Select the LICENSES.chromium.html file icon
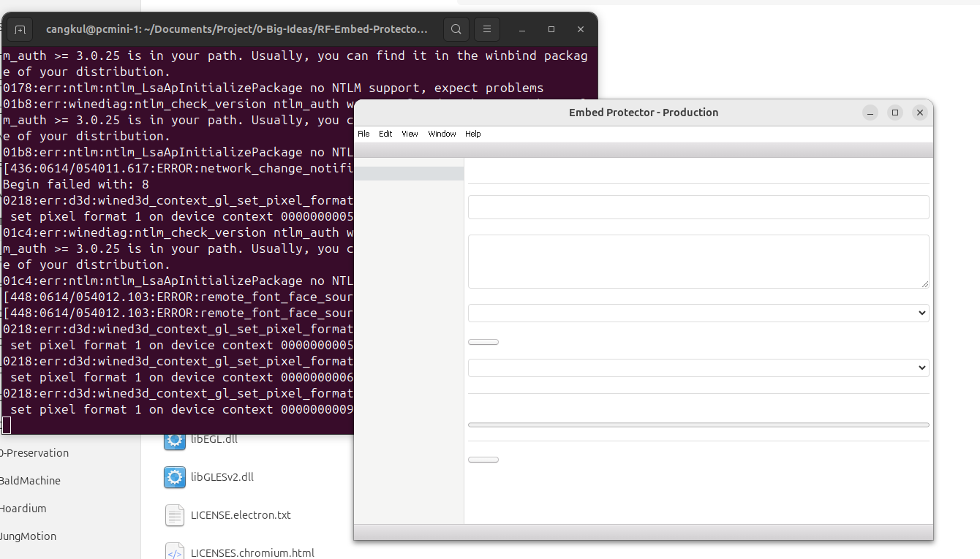The image size is (980, 559). 175,550
